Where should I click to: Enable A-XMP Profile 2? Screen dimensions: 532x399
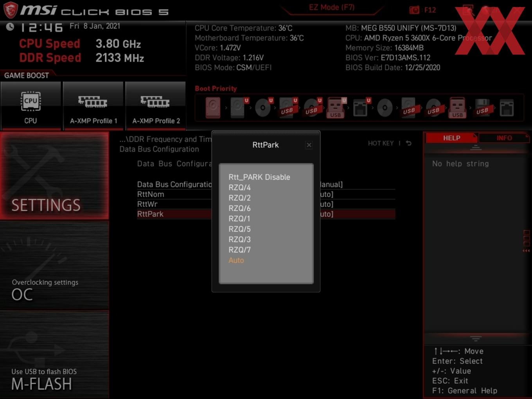156,105
